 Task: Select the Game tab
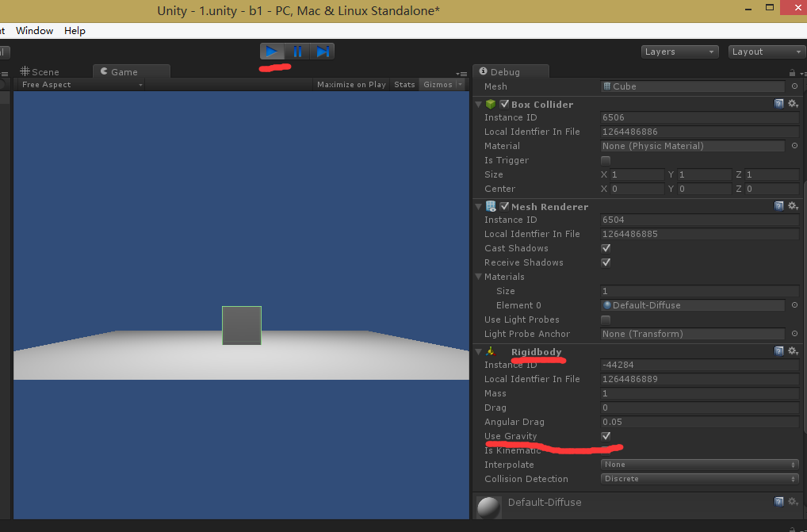(x=132, y=71)
